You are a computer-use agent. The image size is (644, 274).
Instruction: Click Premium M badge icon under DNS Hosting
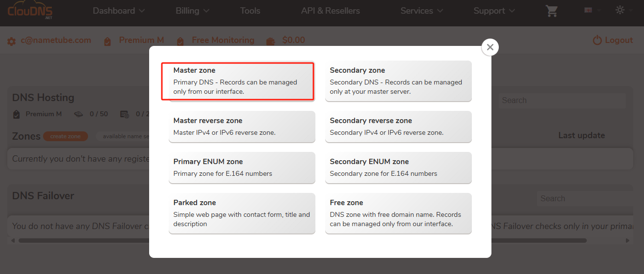[17, 114]
